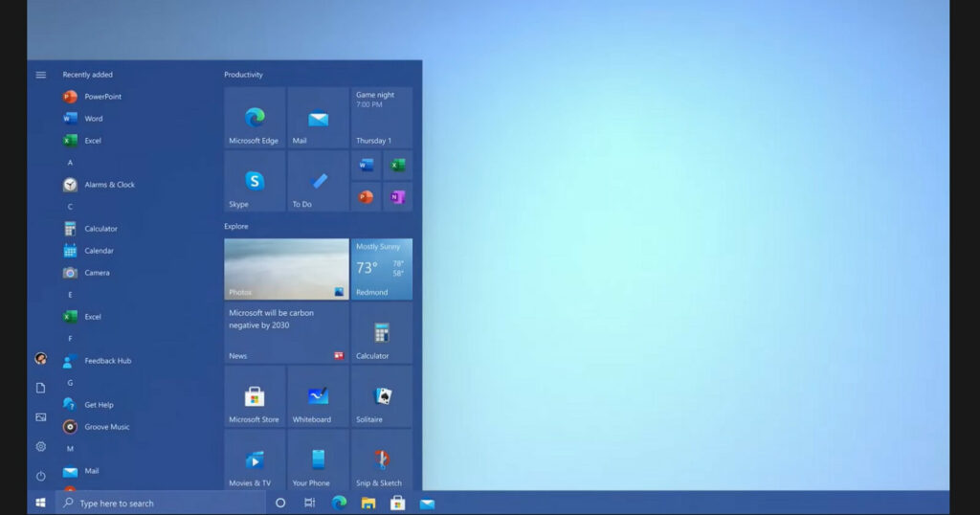Expand the Start hamburger menu
The image size is (980, 515).
point(41,75)
